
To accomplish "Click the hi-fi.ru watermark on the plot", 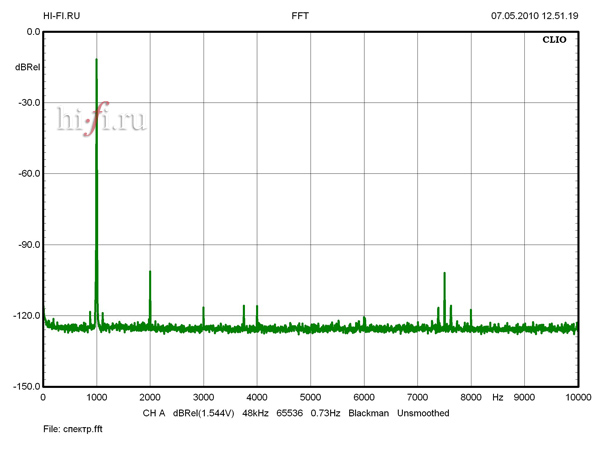I will coord(102,122).
